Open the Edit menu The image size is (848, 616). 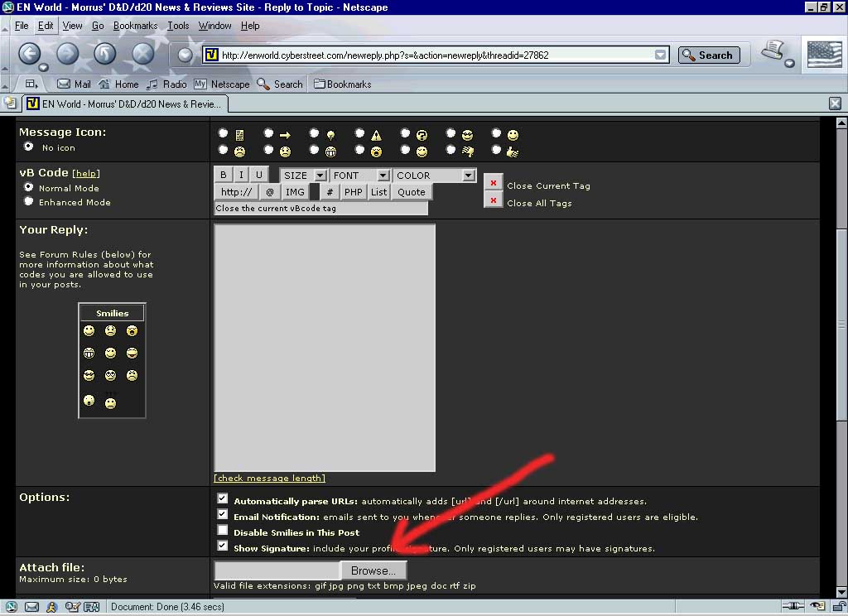click(46, 26)
